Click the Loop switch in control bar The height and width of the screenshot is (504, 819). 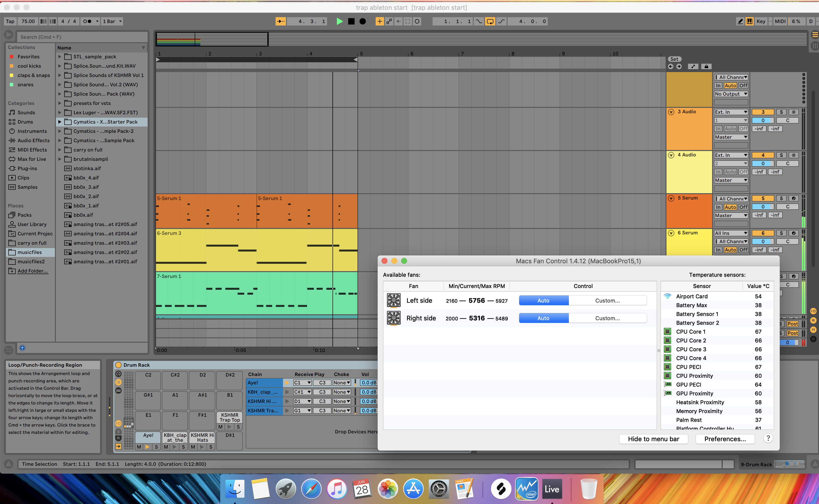click(x=490, y=21)
